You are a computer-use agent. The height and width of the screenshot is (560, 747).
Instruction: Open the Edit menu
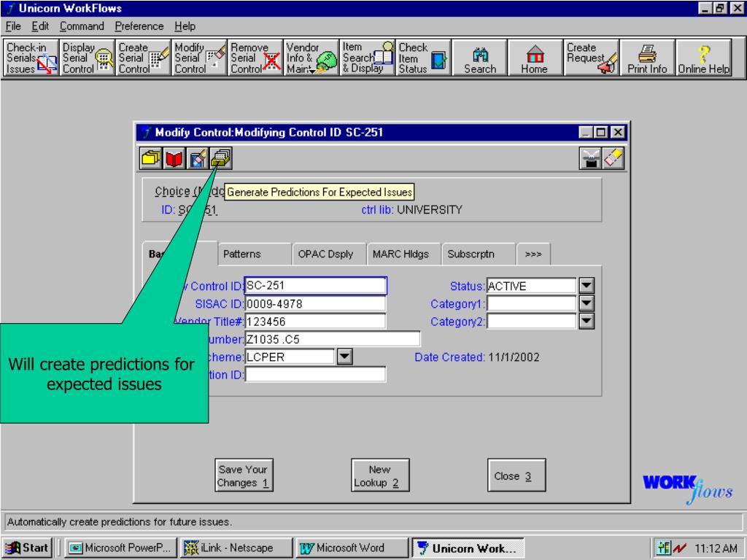tap(41, 26)
